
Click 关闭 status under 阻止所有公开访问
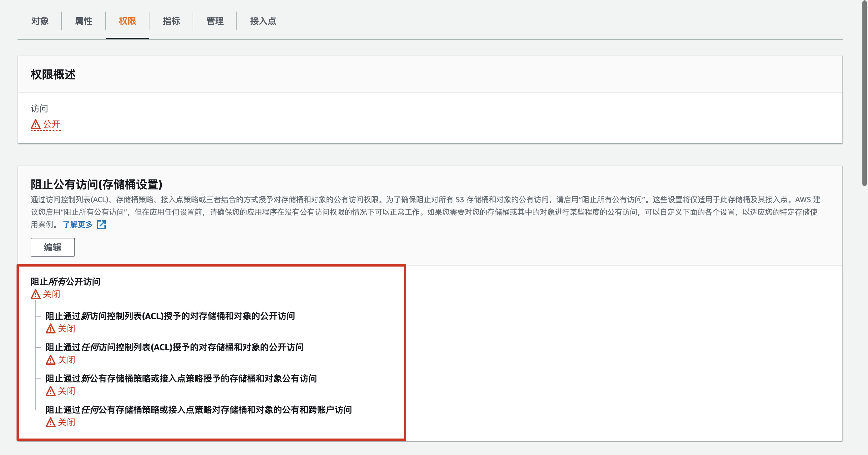point(52,294)
